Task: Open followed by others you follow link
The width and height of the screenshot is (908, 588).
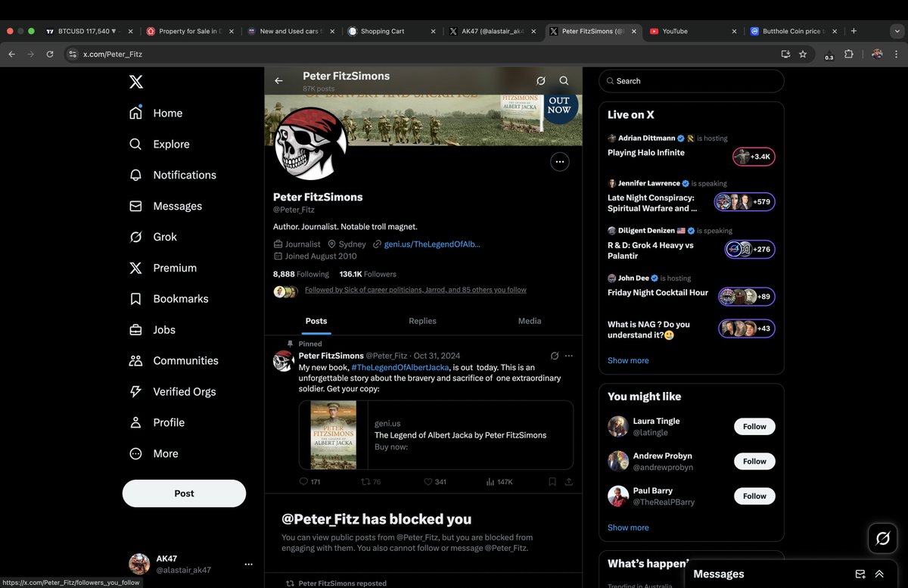Action: click(415, 290)
